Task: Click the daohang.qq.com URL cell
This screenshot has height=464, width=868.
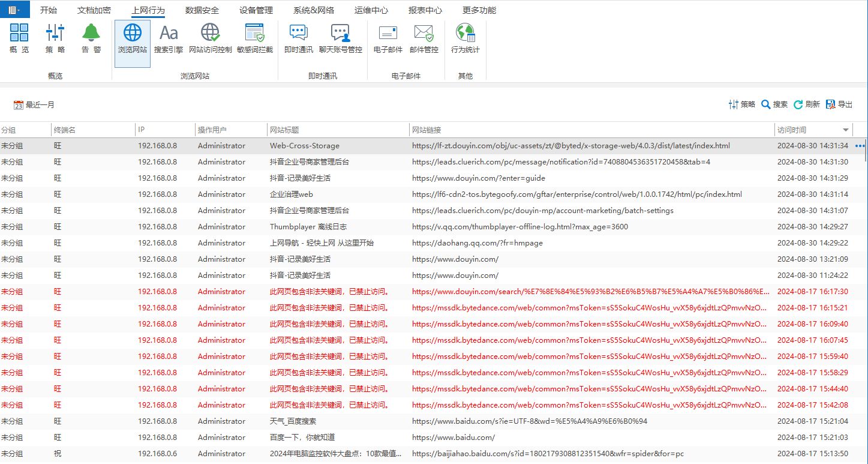Action: tap(477, 243)
